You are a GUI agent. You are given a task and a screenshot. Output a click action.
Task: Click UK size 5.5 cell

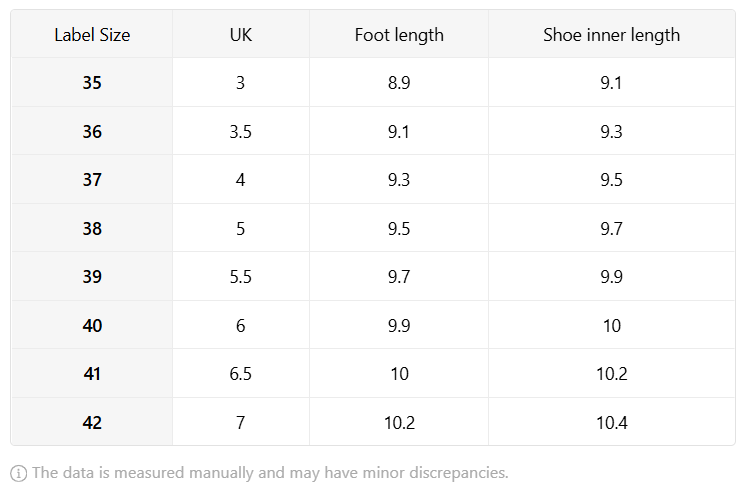click(241, 277)
